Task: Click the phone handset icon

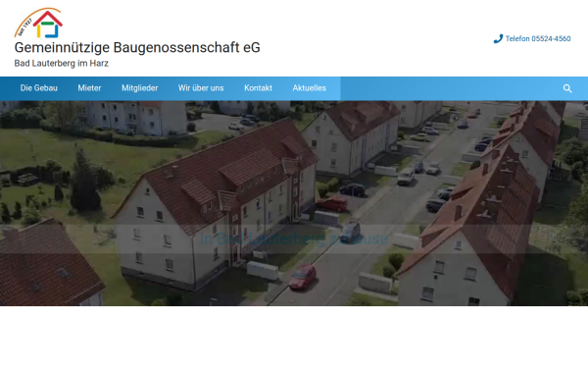Action: pyautogui.click(x=498, y=38)
